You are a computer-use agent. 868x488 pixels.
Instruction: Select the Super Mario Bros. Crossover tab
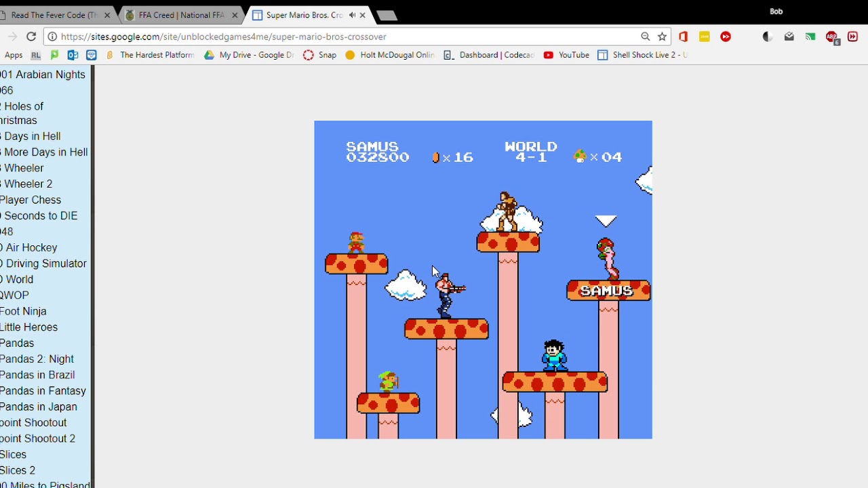click(304, 15)
